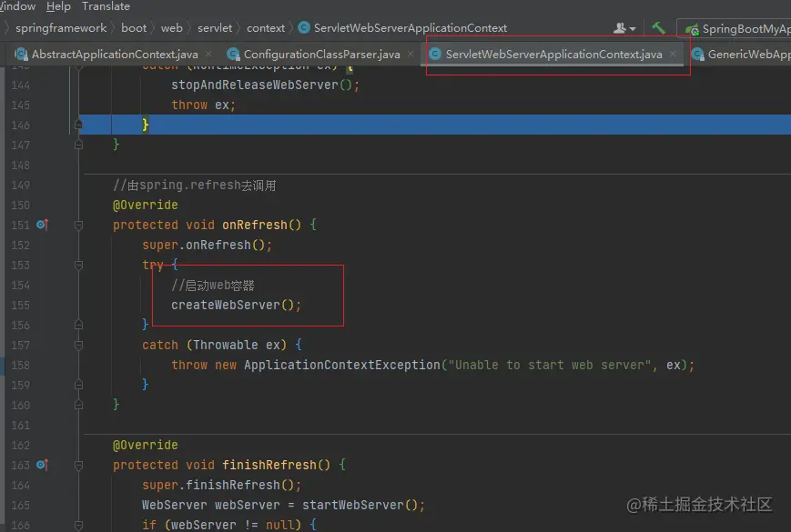
Task: Click stopAndReleaseWebServer() call
Action: 266,85
